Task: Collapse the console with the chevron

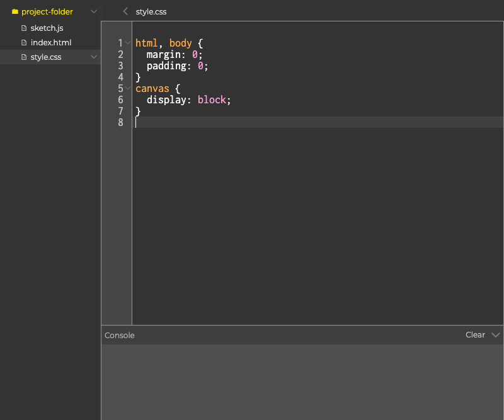Action: [x=495, y=335]
